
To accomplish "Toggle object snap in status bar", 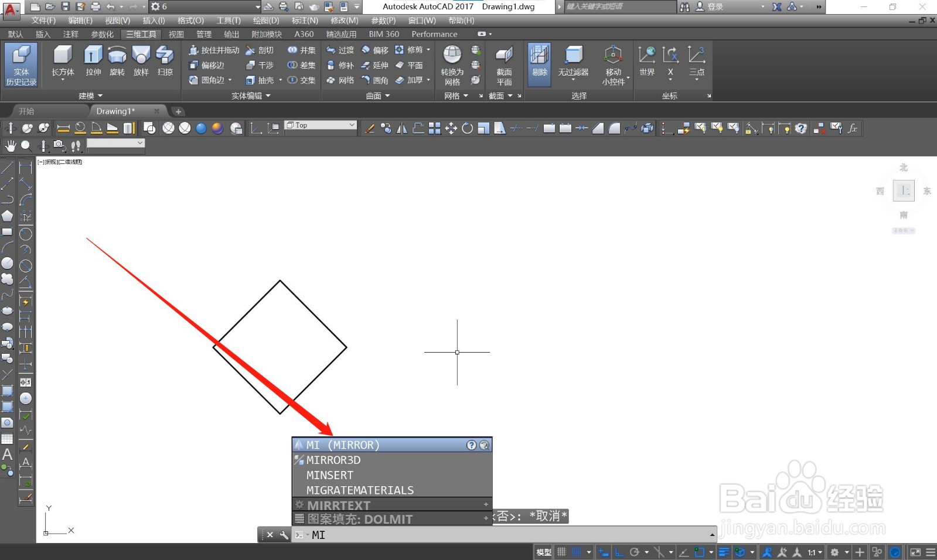I will coord(699,552).
